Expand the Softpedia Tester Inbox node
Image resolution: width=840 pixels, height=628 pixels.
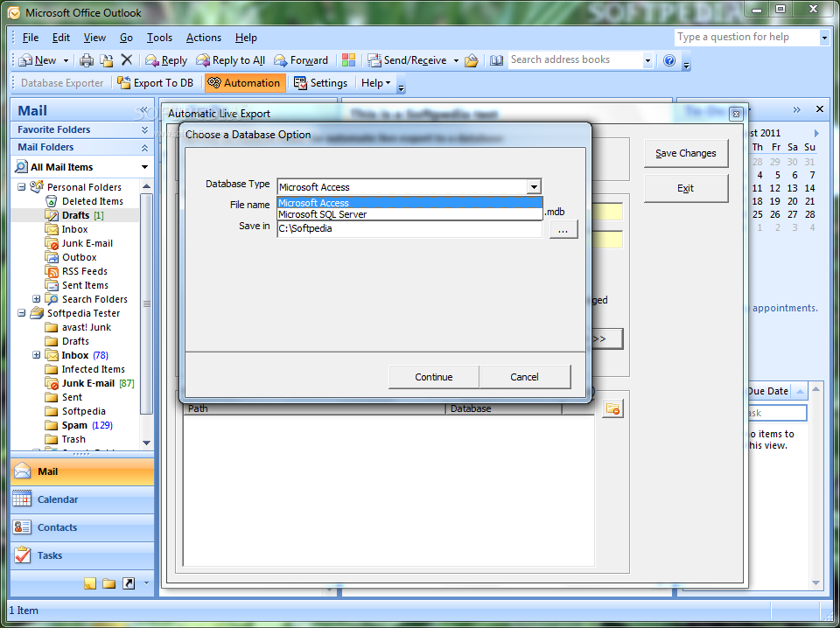[37, 355]
